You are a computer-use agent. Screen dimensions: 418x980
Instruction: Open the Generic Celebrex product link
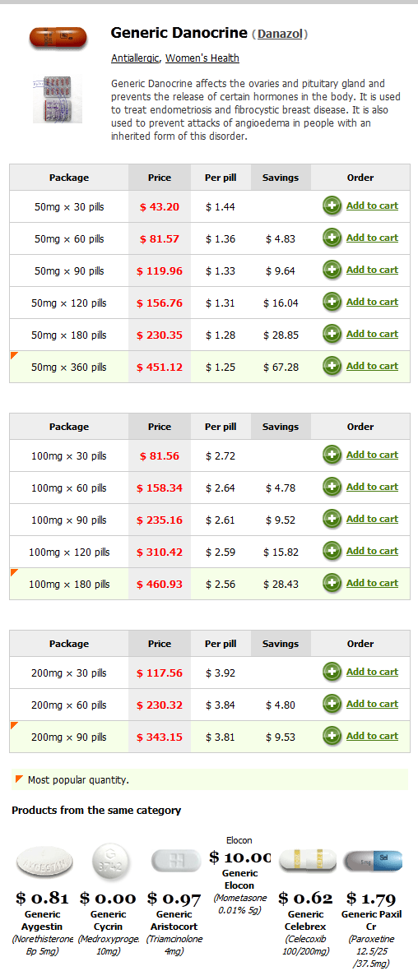(x=305, y=921)
